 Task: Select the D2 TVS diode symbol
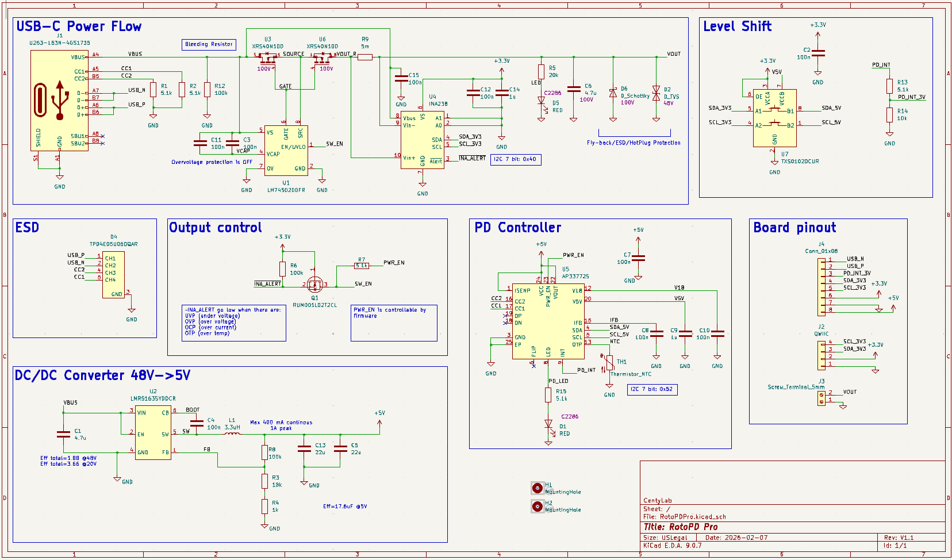(656, 93)
